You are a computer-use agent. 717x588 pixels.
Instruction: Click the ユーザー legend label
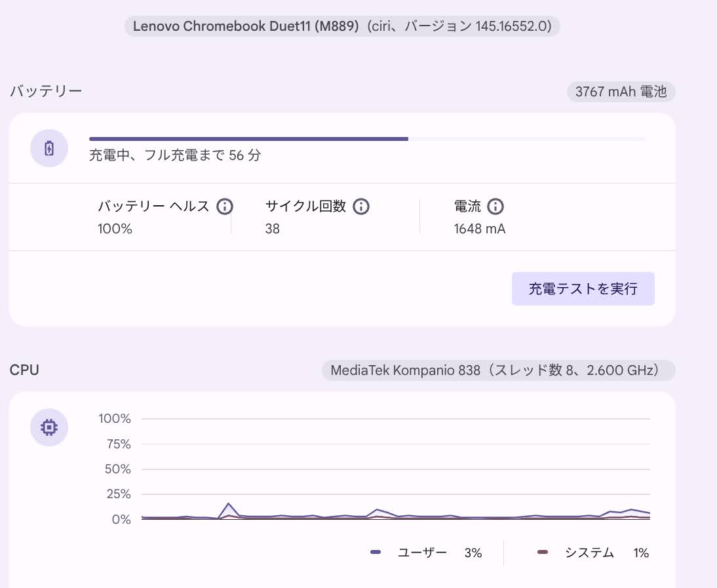pos(423,553)
